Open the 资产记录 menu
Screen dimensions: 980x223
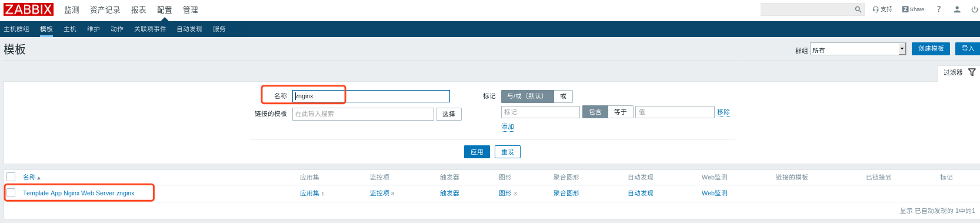pos(105,10)
